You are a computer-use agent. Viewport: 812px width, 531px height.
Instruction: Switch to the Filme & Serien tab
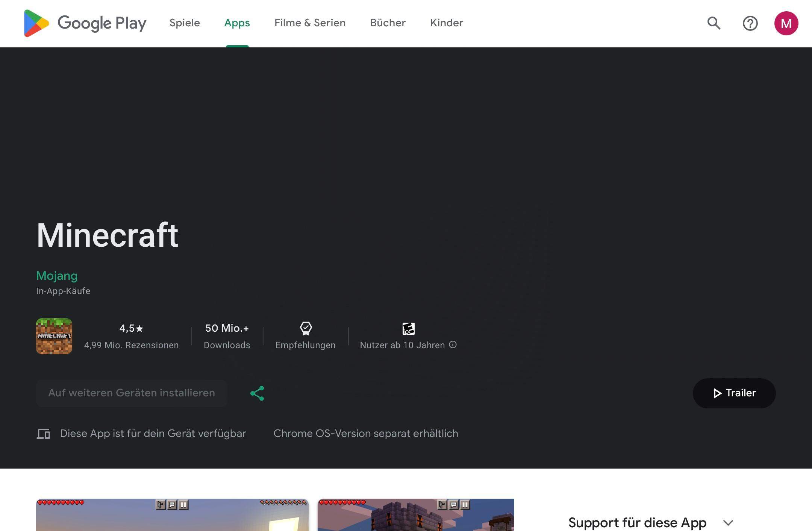pos(310,23)
